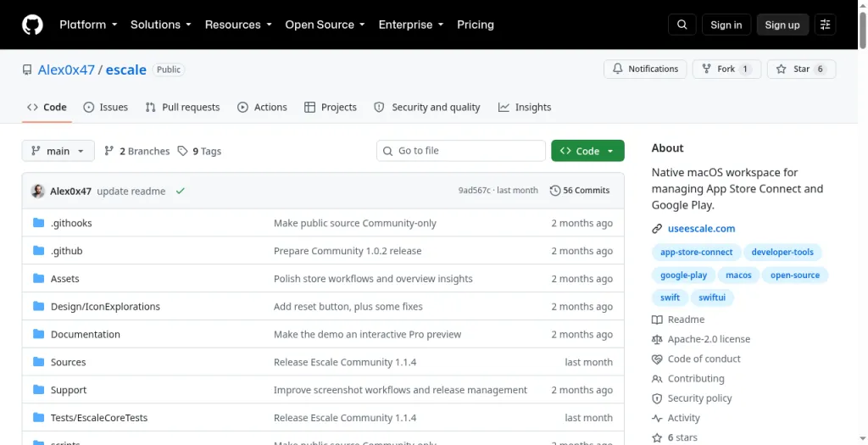Click the scales icon beside Apache-2.0 license
Viewport: 868px width, 445px height.
point(657,339)
